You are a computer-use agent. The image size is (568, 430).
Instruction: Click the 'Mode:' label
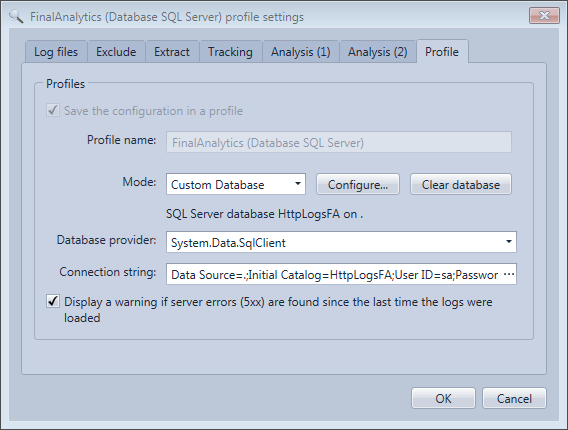coord(139,181)
